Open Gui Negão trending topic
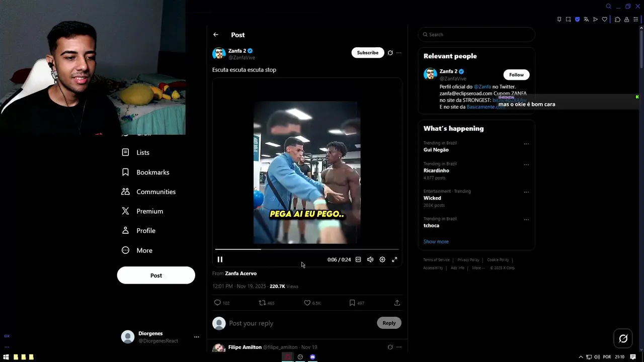The height and width of the screenshot is (362, 644). 436,150
